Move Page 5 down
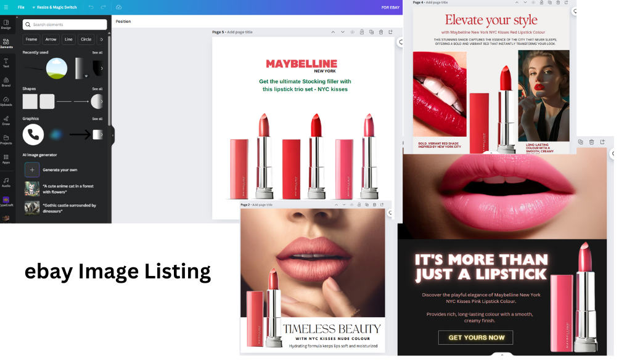This screenshot has width=619, height=364. (x=343, y=32)
